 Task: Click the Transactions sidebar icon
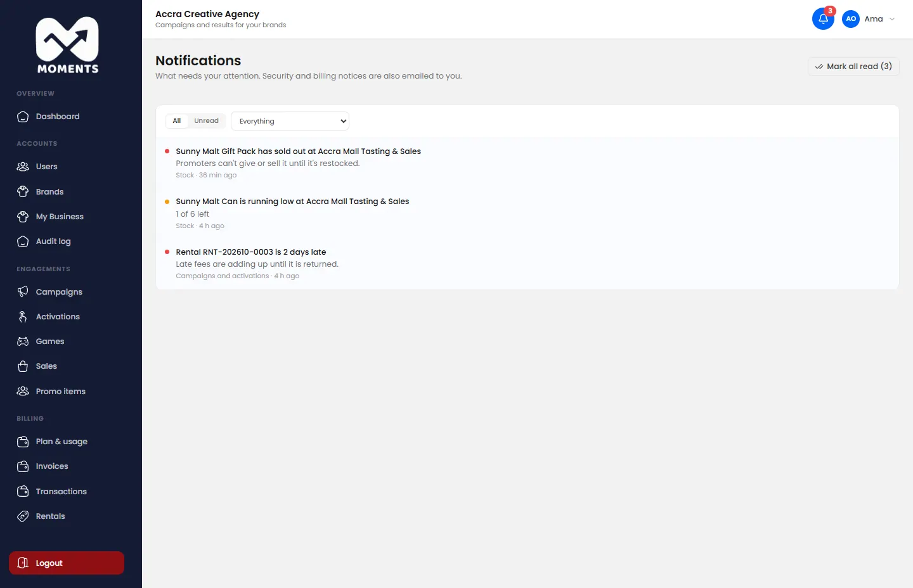[x=23, y=492]
